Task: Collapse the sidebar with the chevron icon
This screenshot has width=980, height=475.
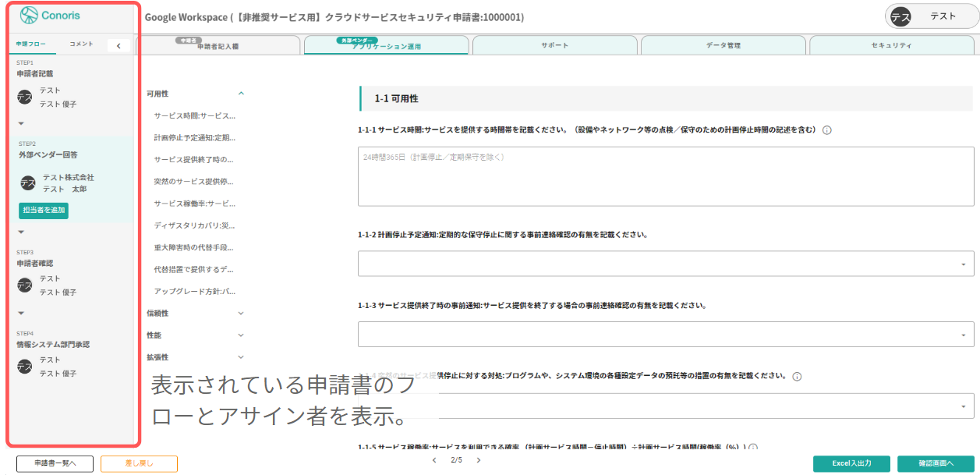Action: (x=119, y=45)
